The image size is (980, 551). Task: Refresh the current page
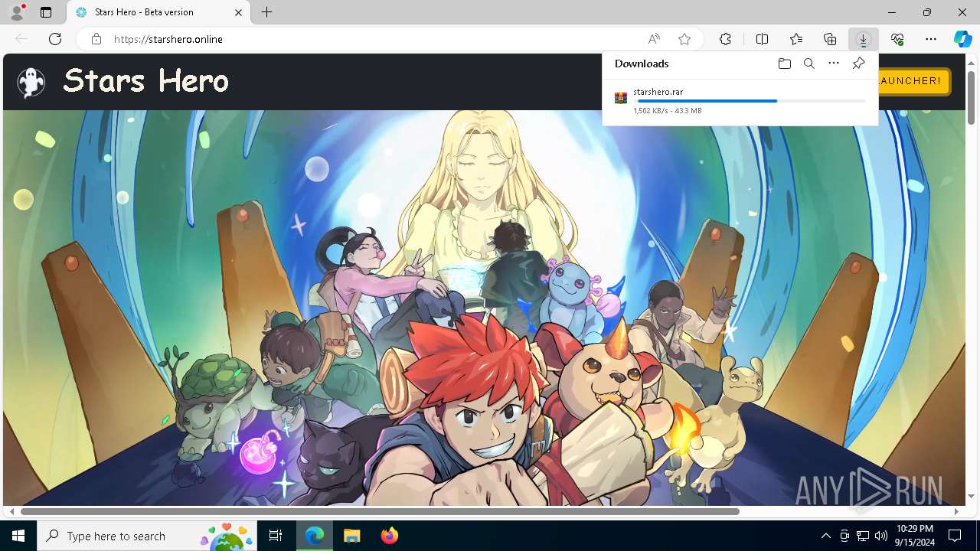(x=55, y=39)
